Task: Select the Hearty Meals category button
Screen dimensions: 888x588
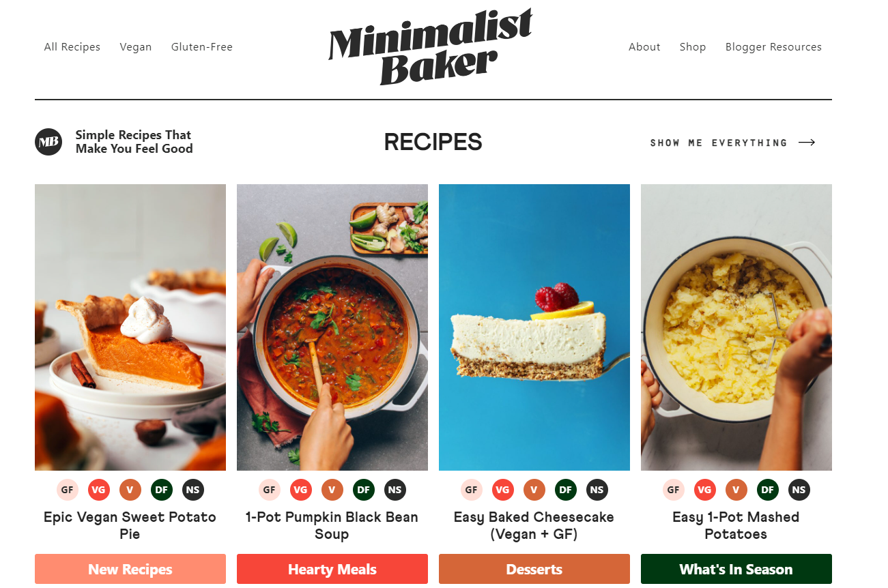Action: tap(332, 569)
